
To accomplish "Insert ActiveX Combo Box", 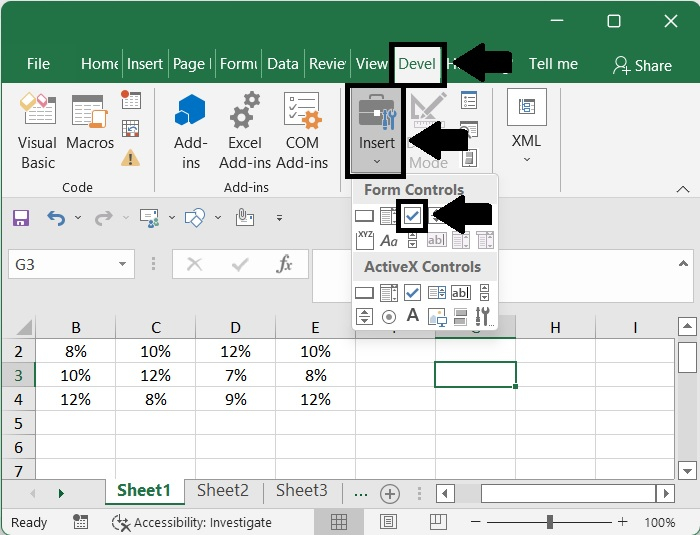I will pos(389,293).
